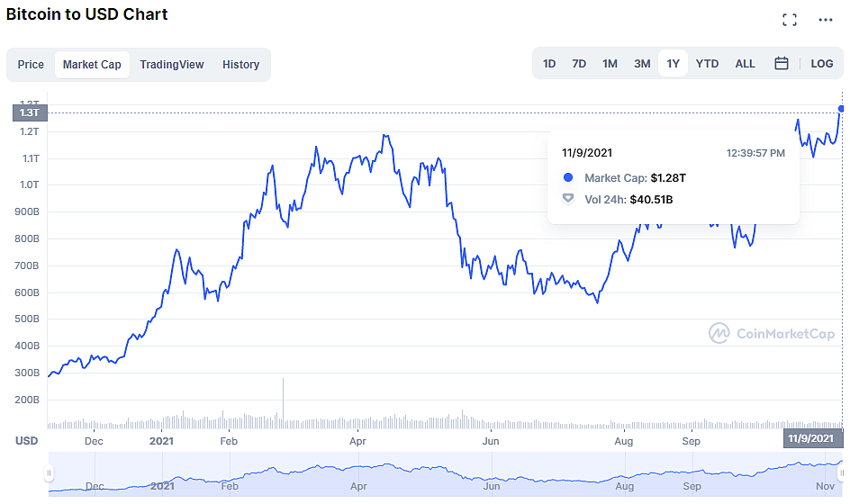Click the Market Cap $1.28T tooltip value

click(668, 178)
